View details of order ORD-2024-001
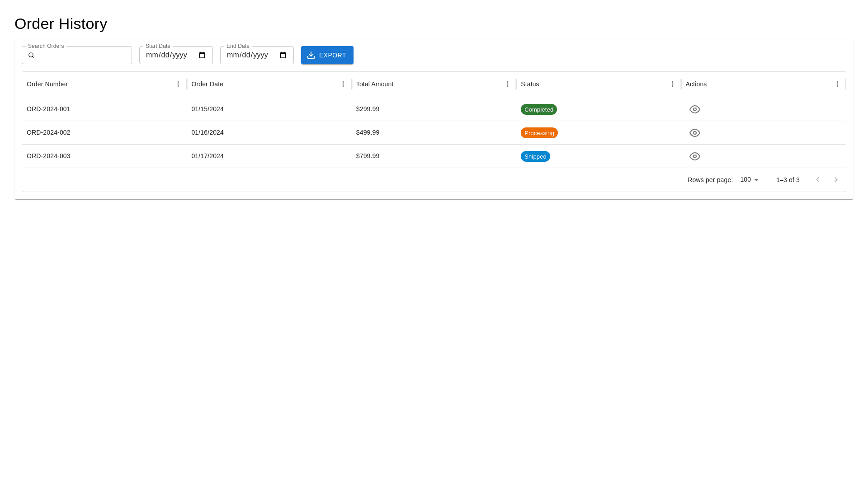 [694, 109]
